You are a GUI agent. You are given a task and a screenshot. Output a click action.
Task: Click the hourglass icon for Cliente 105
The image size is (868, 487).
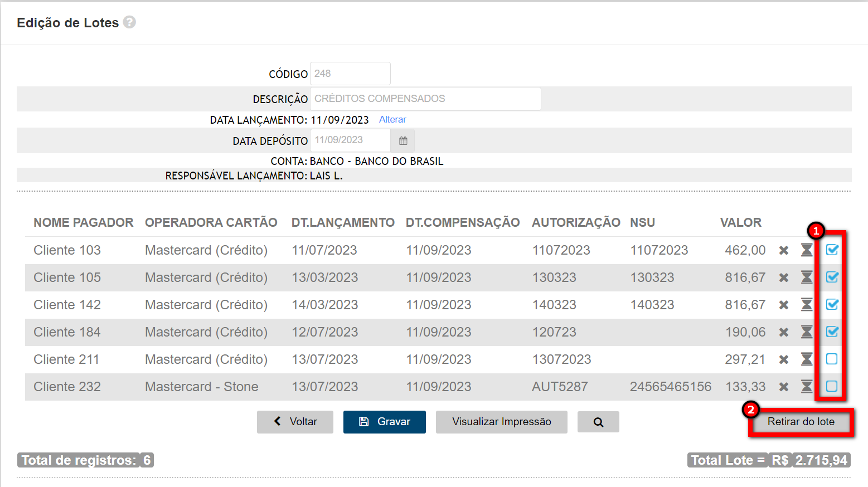click(806, 277)
